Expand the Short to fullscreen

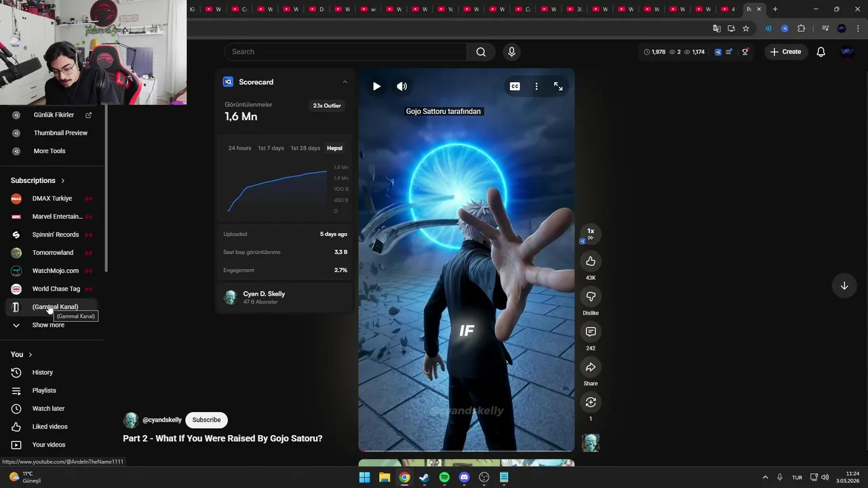pyautogui.click(x=558, y=86)
